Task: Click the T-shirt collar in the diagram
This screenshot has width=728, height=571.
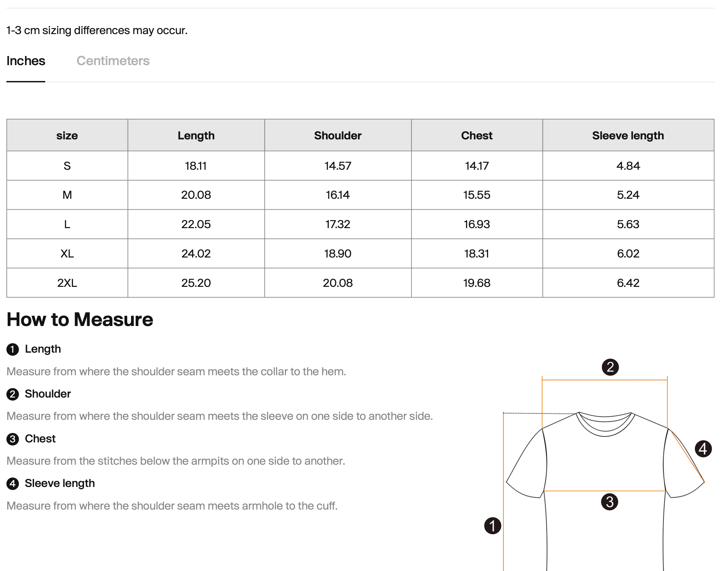Action: pos(605,426)
